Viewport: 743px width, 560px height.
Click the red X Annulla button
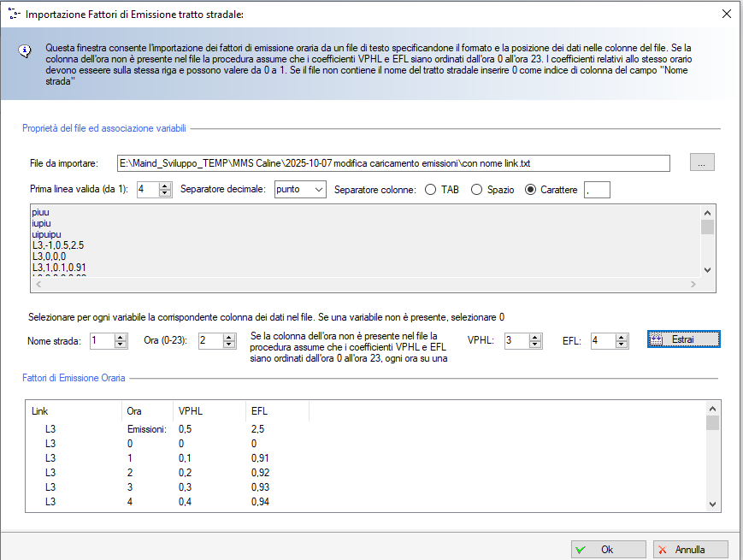point(690,550)
